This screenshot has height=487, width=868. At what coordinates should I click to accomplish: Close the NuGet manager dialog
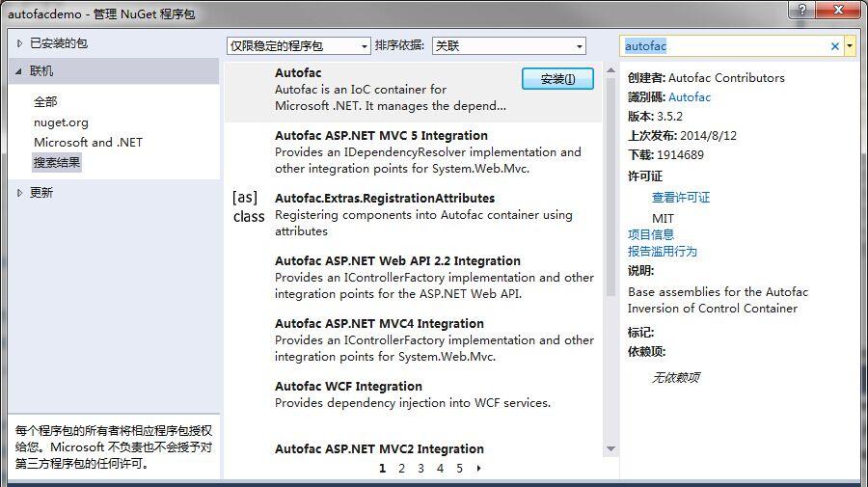(x=838, y=10)
